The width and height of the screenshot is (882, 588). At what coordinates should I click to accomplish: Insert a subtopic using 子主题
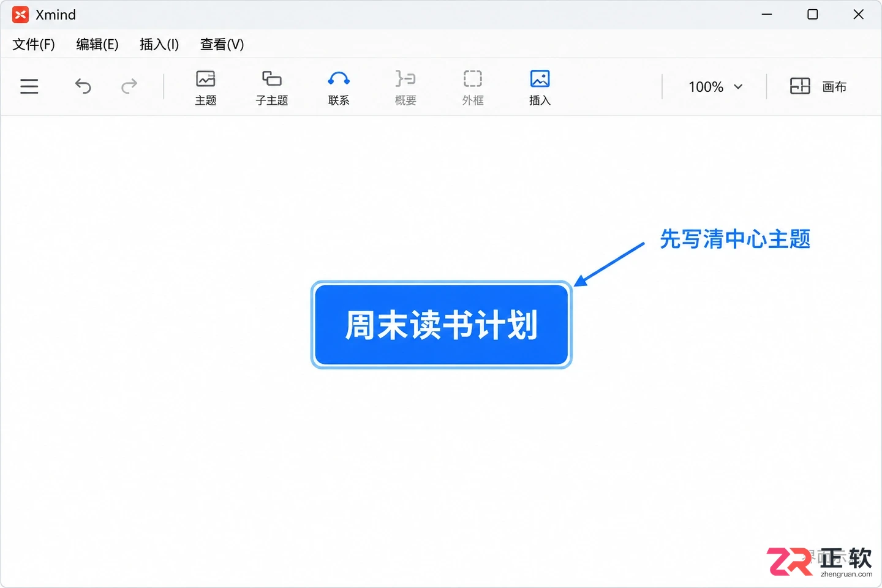tap(272, 88)
